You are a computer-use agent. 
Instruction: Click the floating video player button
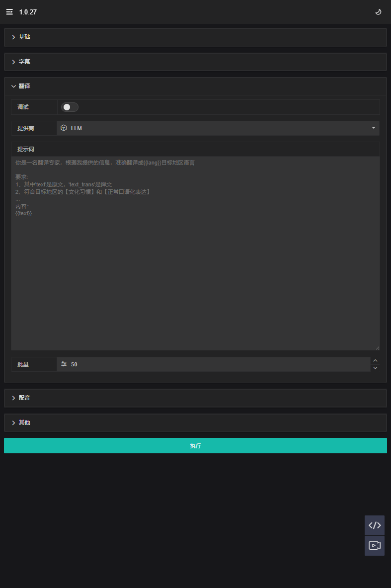pos(375,546)
